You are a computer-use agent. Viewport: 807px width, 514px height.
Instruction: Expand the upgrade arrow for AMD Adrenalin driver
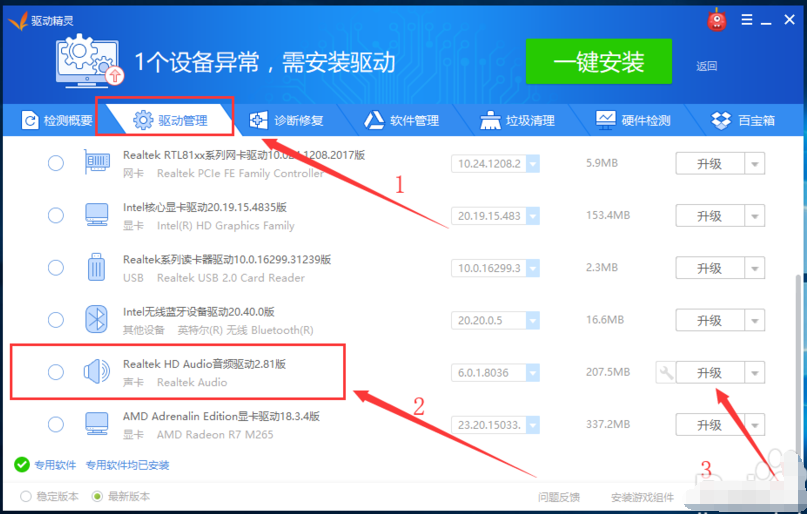754,426
